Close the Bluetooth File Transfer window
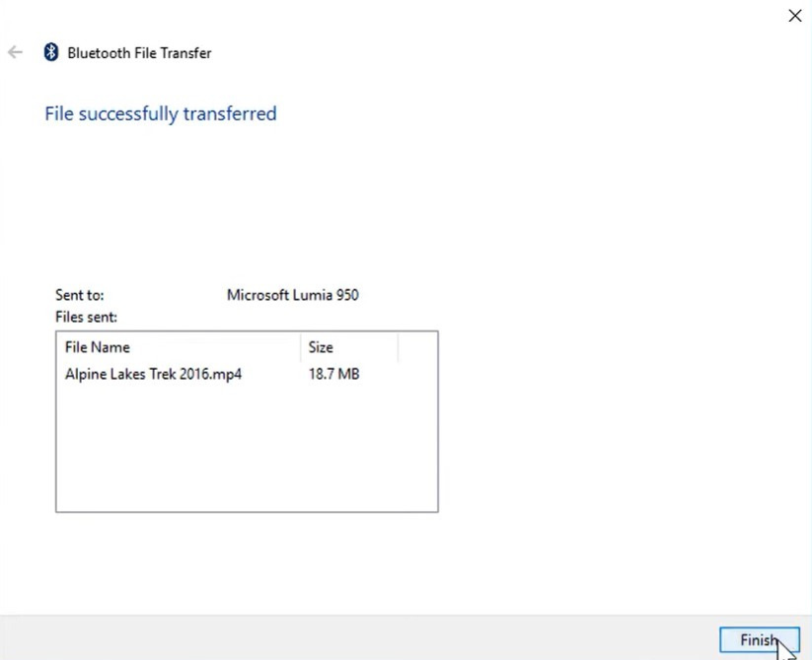Viewport: 812px width, 660px height. (794, 16)
